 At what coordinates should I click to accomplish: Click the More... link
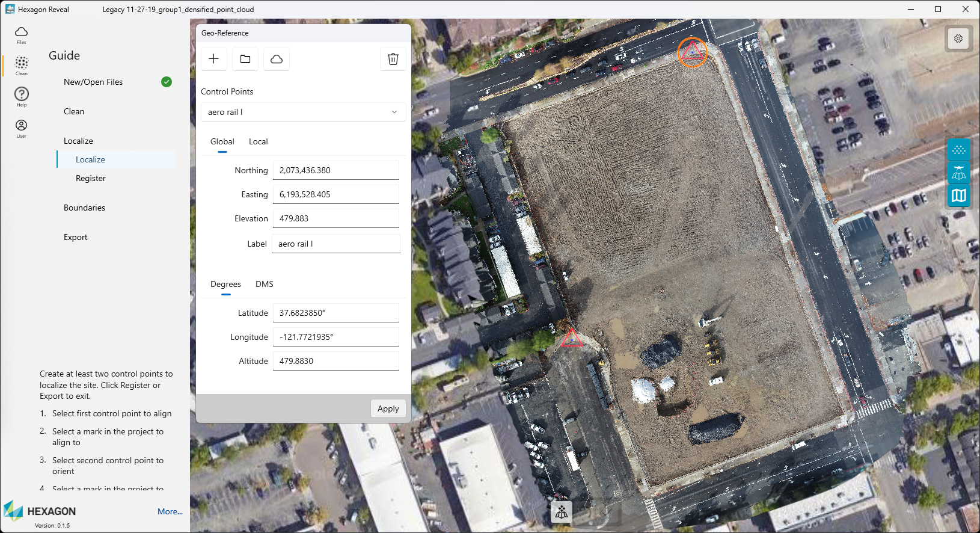click(170, 511)
